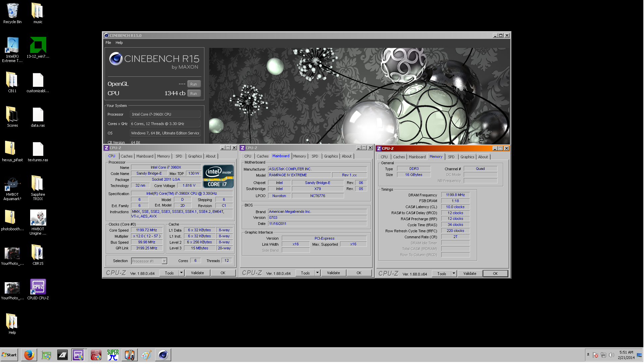Open the Cinebench File menu
644x364 pixels.
108,43
